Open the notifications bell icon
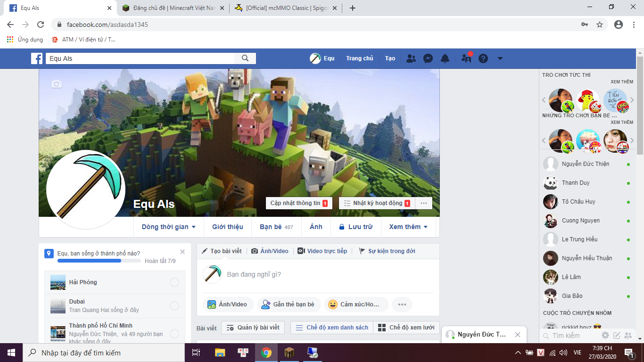Screen dimensions: 644x362 445,58
